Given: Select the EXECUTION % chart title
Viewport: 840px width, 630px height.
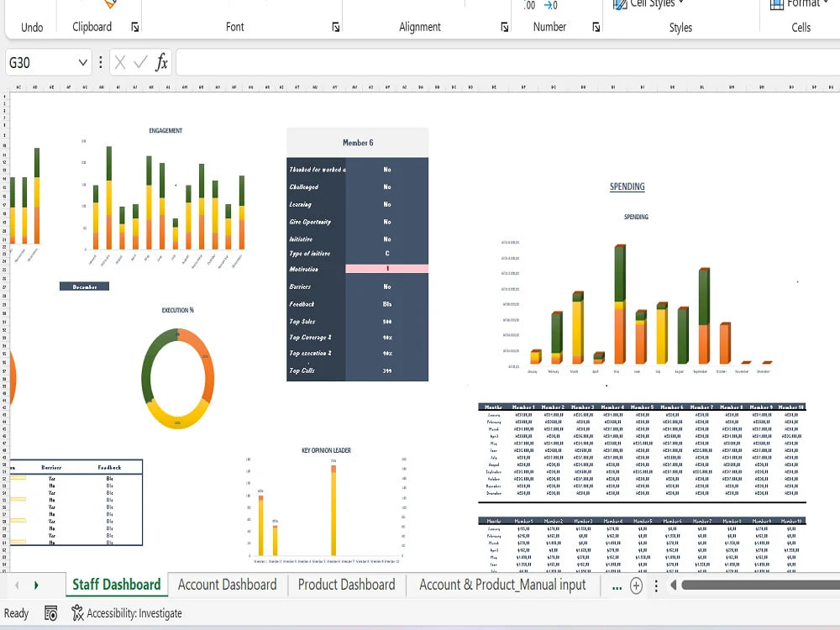Looking at the screenshot, I should pos(178,310).
